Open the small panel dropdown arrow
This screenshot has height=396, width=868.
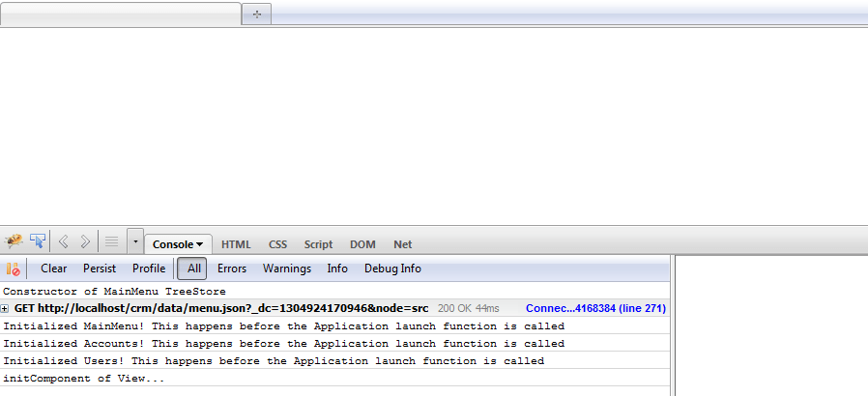click(x=135, y=241)
